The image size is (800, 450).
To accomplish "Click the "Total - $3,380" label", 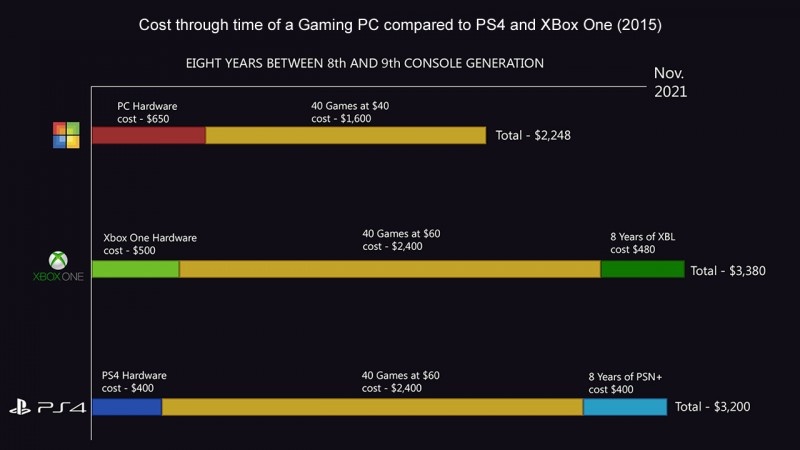I will click(729, 270).
